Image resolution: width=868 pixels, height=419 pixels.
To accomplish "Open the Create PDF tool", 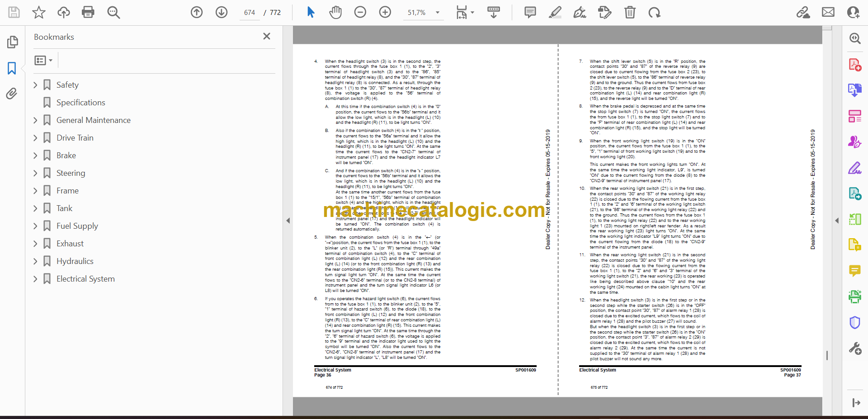I will [x=854, y=65].
